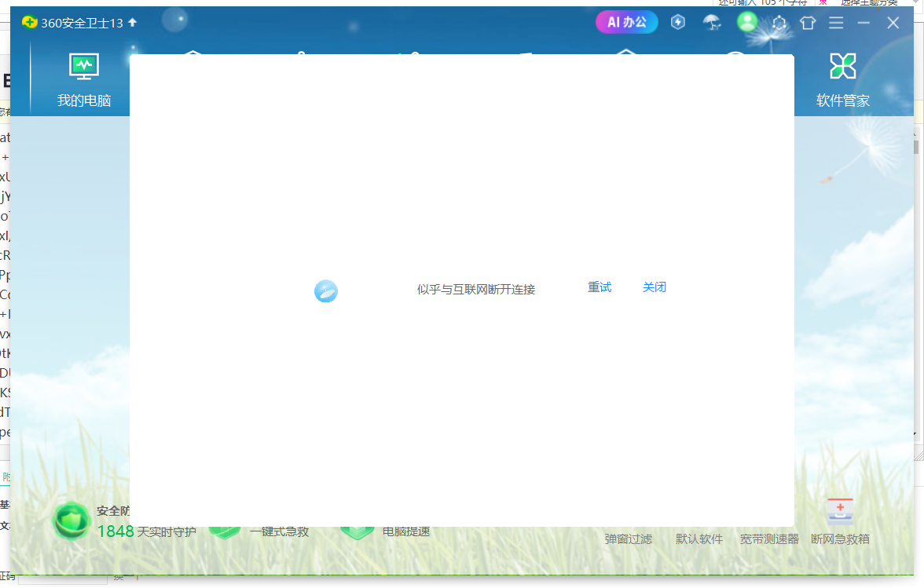Click the 360安全卫士 logo icon
This screenshot has height=588, width=924.
pyautogui.click(x=29, y=22)
